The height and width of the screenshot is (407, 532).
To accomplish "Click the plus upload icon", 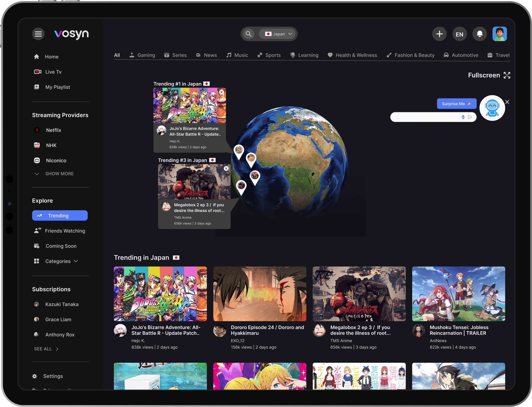I will pos(439,34).
